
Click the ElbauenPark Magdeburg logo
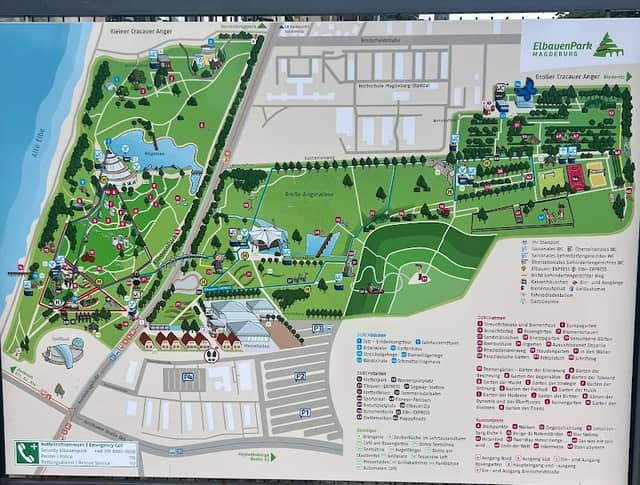coord(578,46)
